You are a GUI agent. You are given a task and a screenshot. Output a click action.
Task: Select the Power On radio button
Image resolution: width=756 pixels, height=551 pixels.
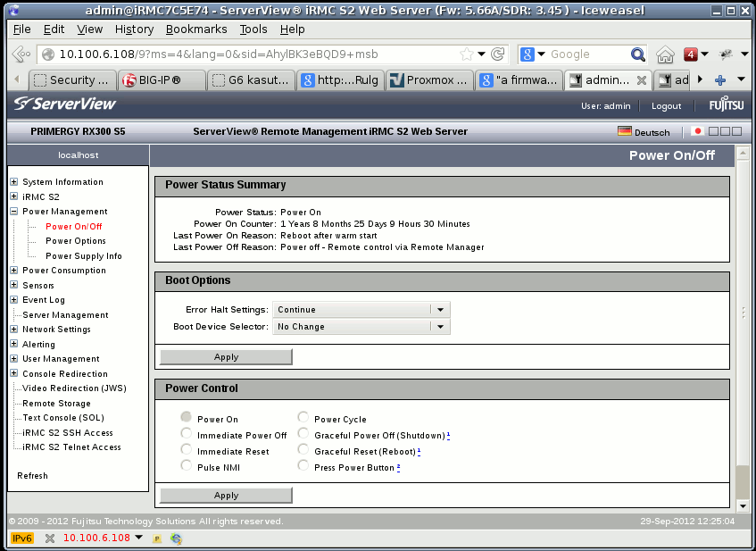click(187, 417)
